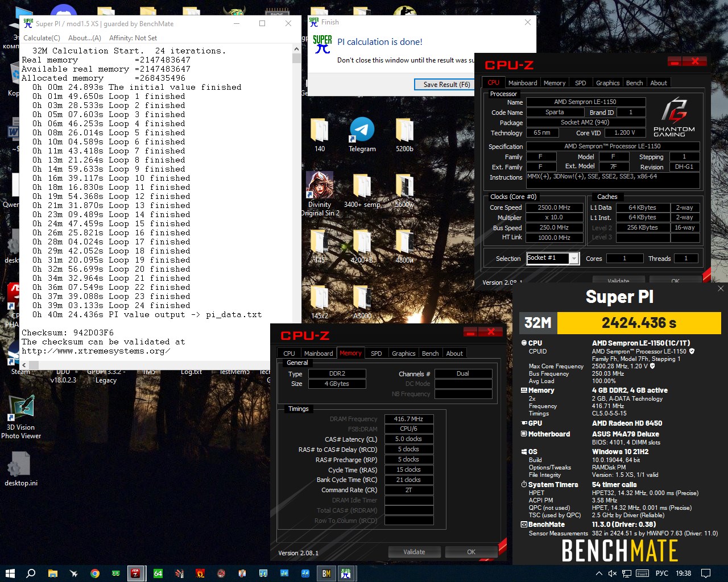Open Affinity: Not Set menu

coord(133,38)
